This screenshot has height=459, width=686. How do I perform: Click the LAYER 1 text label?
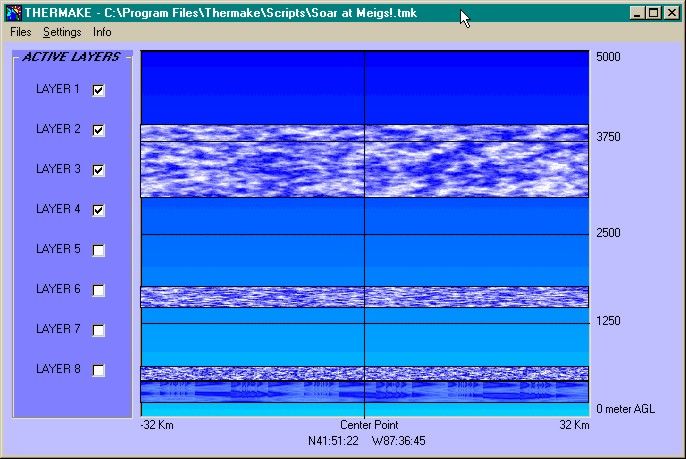(58, 89)
